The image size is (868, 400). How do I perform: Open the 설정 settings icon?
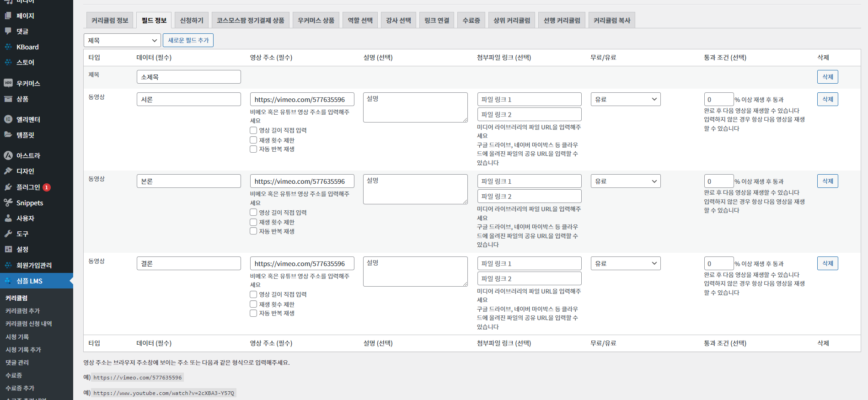[8, 249]
